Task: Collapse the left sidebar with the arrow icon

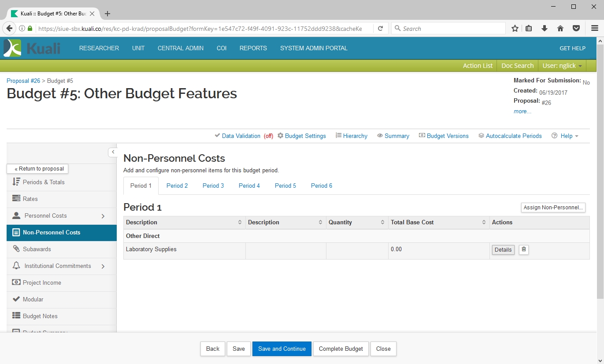Action: 113,152
